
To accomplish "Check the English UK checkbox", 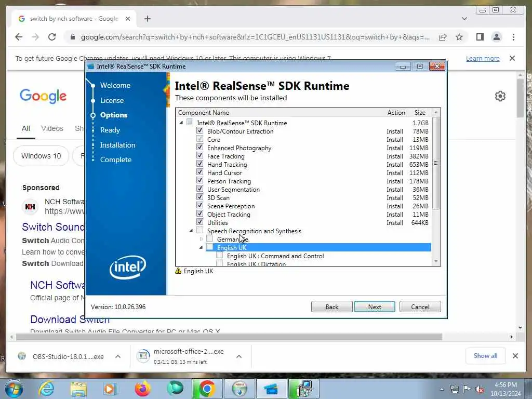I will [210, 247].
